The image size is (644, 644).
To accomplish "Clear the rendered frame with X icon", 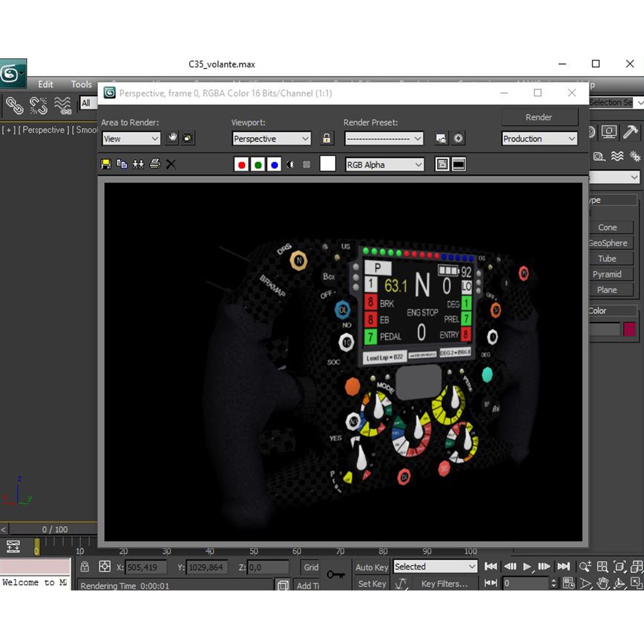I will point(171,165).
